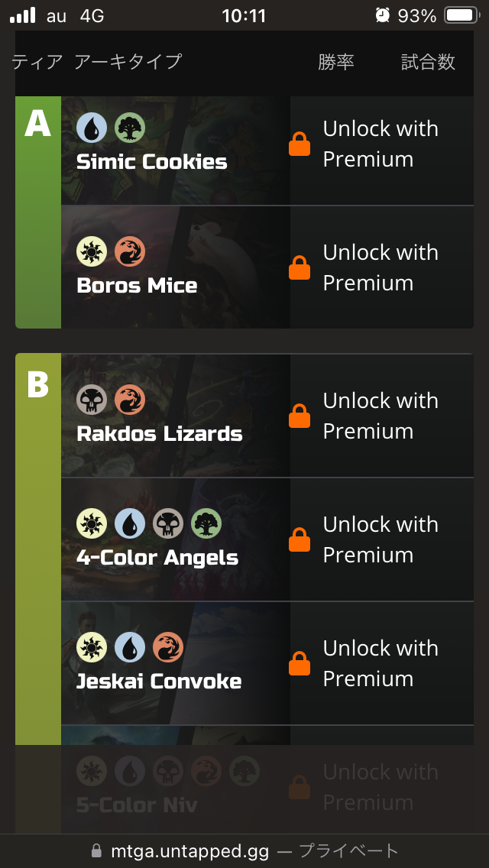The width and height of the screenshot is (489, 868).
Task: Tap the white mana icon on Boros Mice
Action: click(x=92, y=251)
